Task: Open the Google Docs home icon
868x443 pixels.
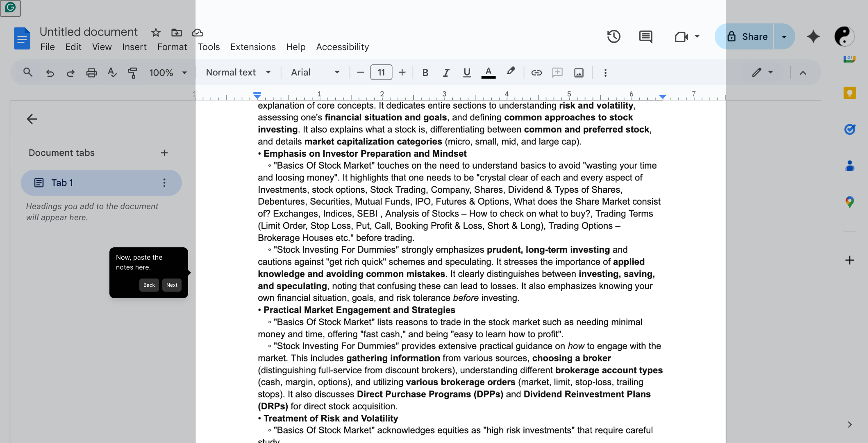Action: [x=22, y=39]
